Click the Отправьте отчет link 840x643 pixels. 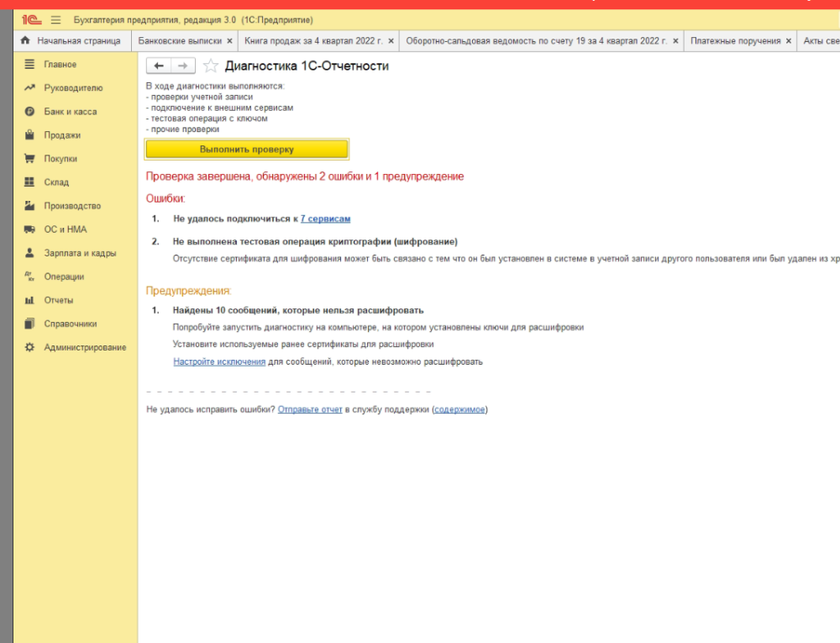pyautogui.click(x=310, y=409)
